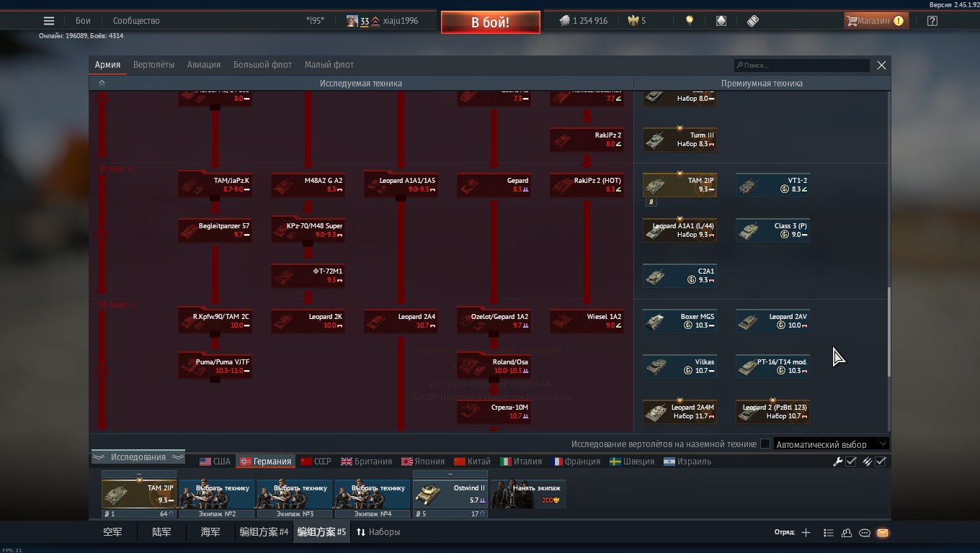Image resolution: width=980 pixels, height=553 pixels.
Task: Select the Ozelot/Gepard 1A2 folder
Action: [494, 320]
